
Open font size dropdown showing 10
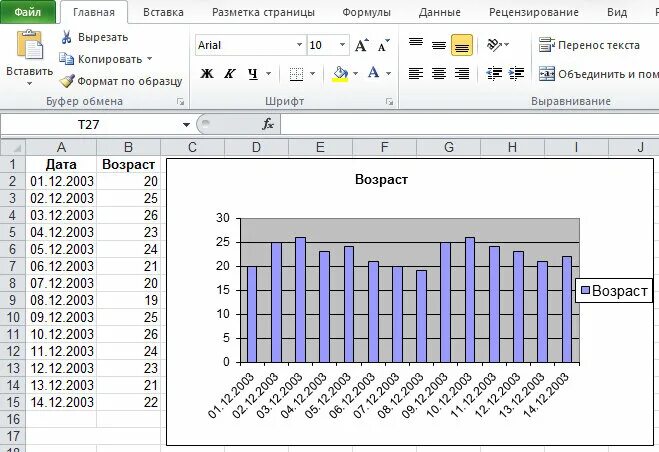click(x=342, y=45)
